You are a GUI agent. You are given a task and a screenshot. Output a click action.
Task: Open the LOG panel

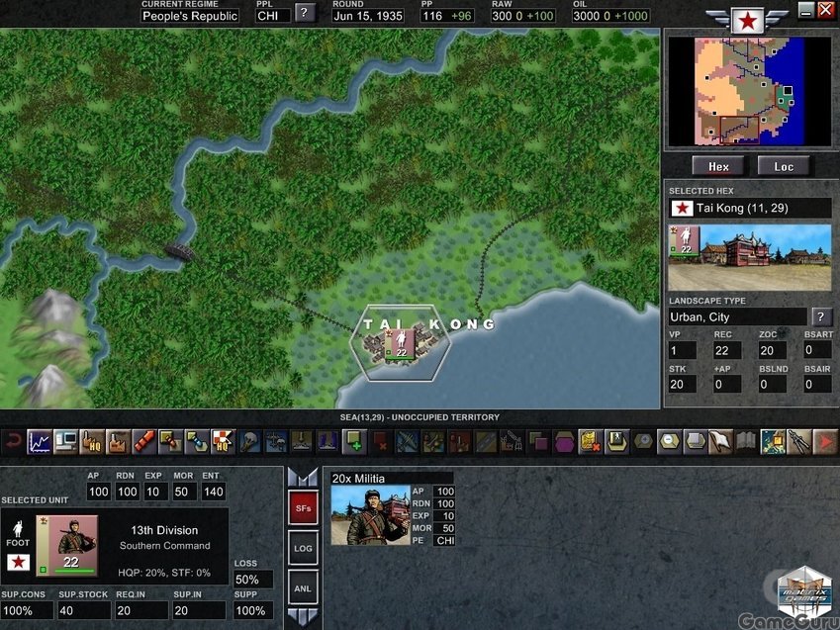pos(303,548)
